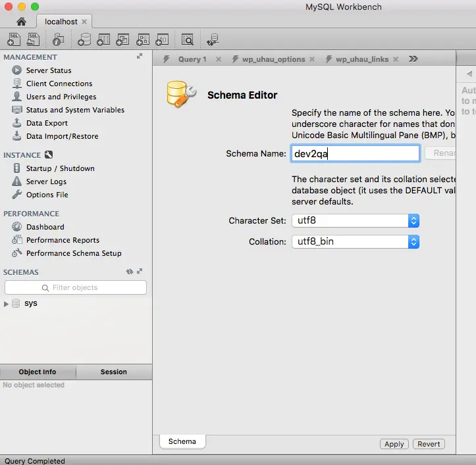Open the object inspector info icon
The height and width of the screenshot is (465, 476).
[x=59, y=39]
